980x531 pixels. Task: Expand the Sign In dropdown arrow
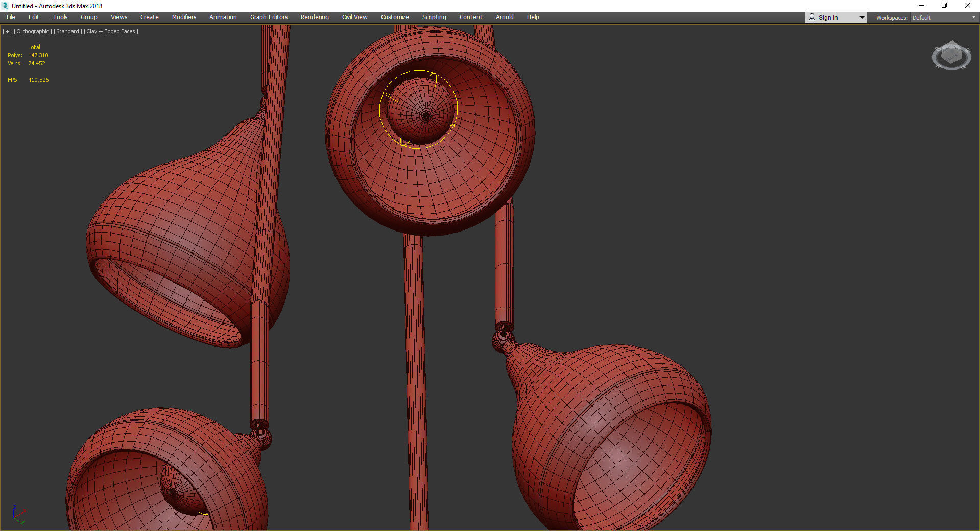point(862,17)
